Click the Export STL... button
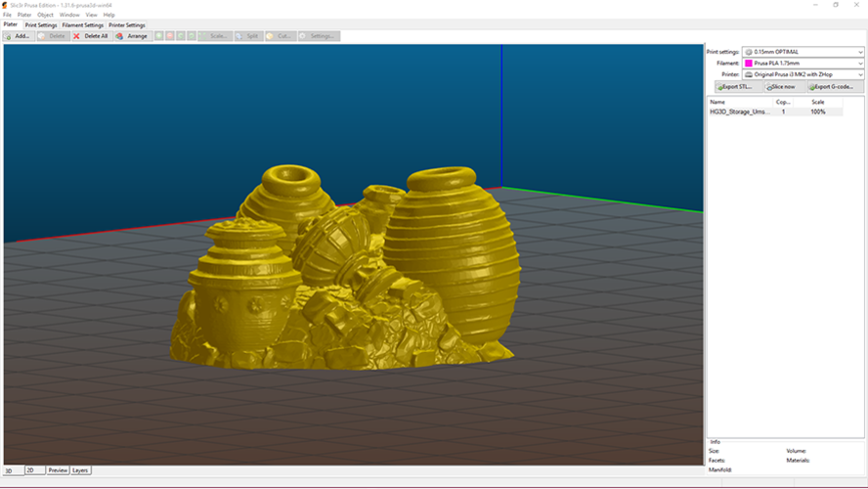This screenshot has height=489, width=868. [738, 87]
